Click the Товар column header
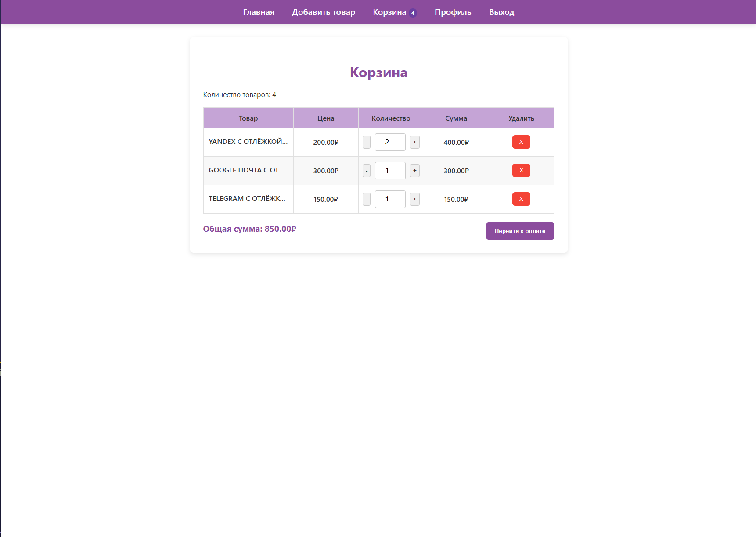 (x=248, y=118)
